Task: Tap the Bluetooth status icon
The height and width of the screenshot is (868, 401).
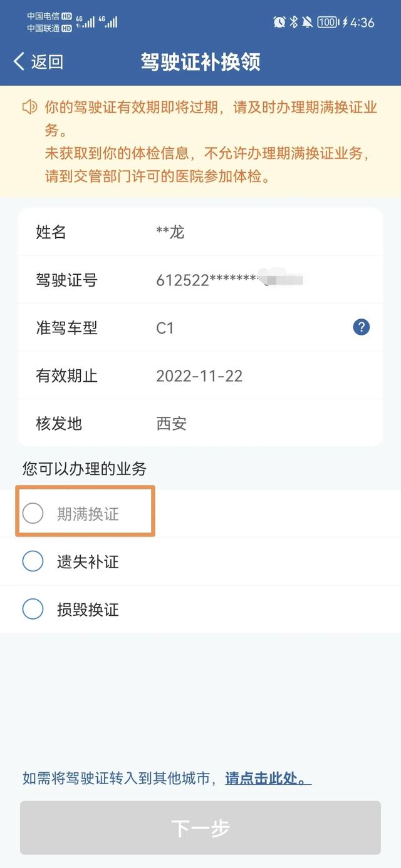Action: coord(294,23)
